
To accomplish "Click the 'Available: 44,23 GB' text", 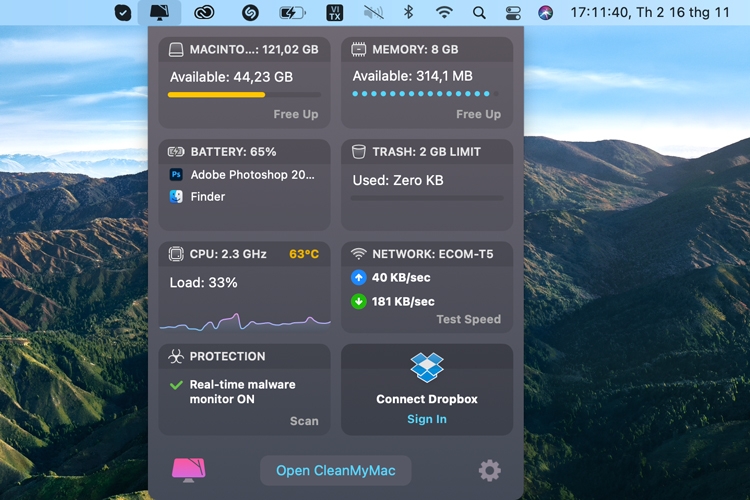I will pyautogui.click(x=232, y=77).
